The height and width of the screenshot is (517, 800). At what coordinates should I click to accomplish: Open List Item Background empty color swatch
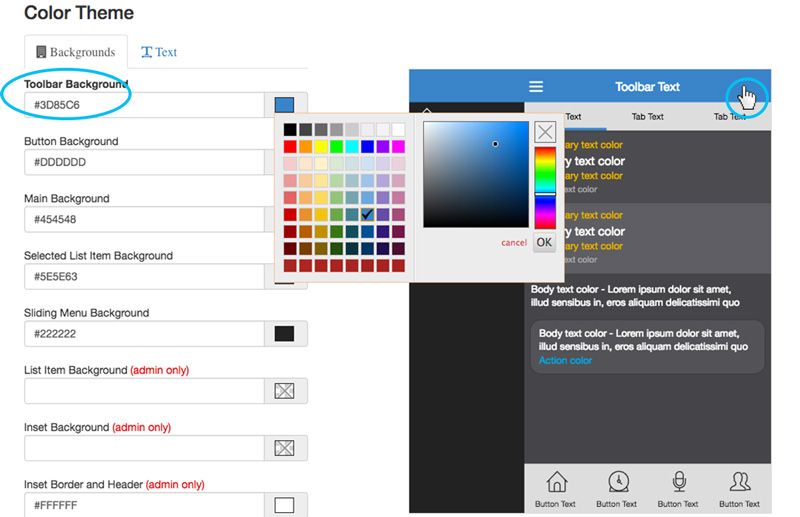click(x=285, y=391)
